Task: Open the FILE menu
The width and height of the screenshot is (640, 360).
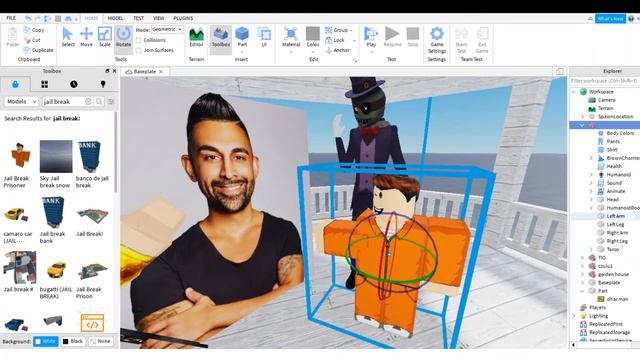Action: (11, 18)
